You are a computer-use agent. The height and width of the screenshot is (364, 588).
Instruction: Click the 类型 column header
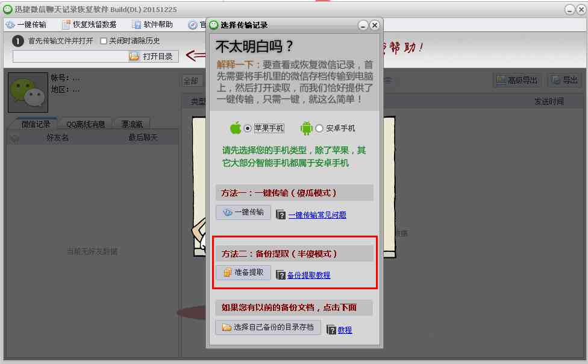[198, 101]
